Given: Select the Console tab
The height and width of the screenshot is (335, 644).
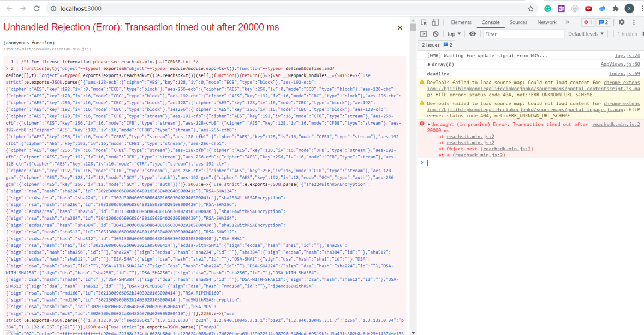Looking at the screenshot, I should click(x=491, y=22).
